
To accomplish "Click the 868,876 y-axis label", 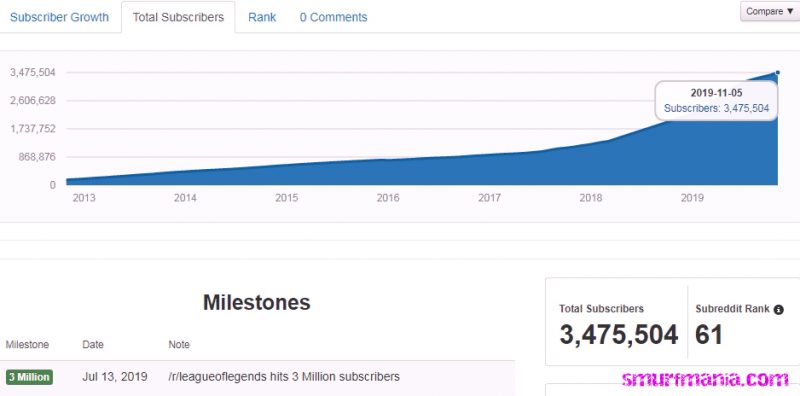I will 36,157.
